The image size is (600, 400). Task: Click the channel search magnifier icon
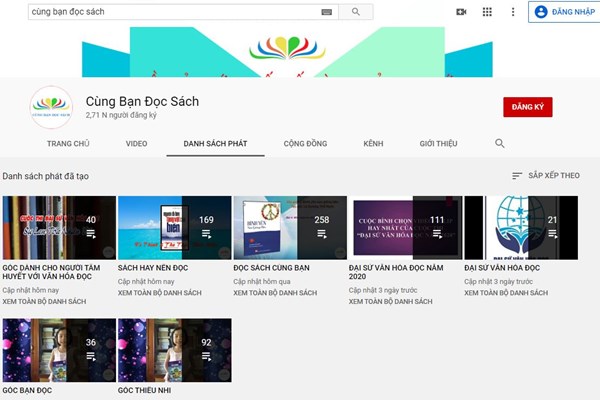click(500, 144)
